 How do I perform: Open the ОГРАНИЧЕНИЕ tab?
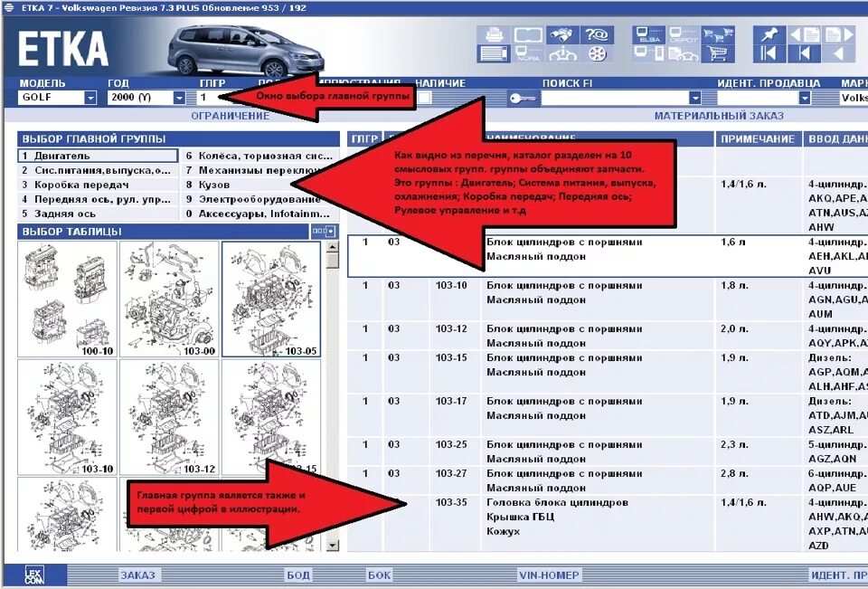tap(231, 116)
